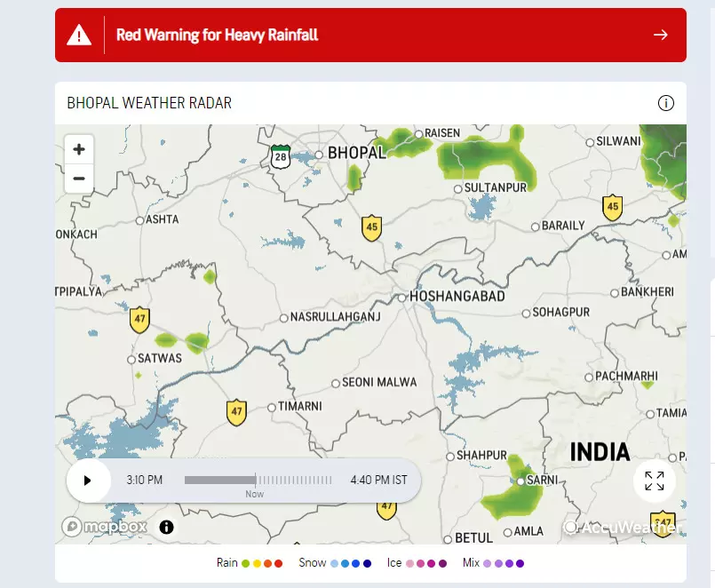The height and width of the screenshot is (588, 715).
Task: Jump to 4:40 PM IST end of timeline
Action: click(x=378, y=481)
